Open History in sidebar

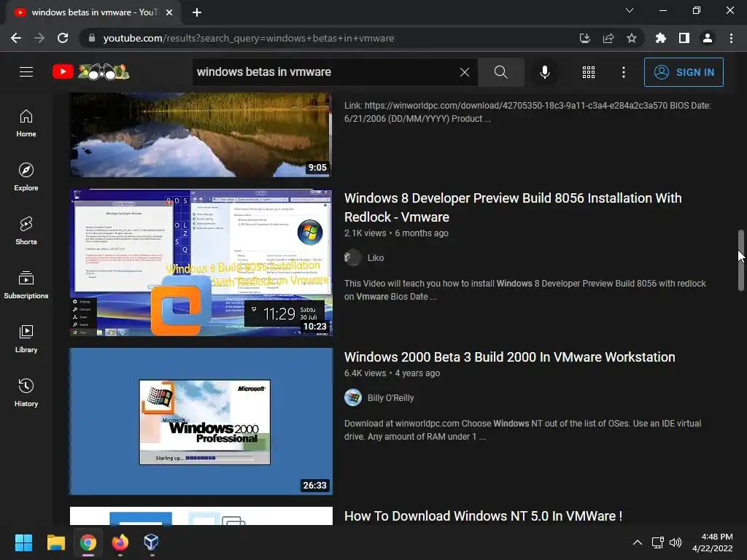(x=26, y=393)
